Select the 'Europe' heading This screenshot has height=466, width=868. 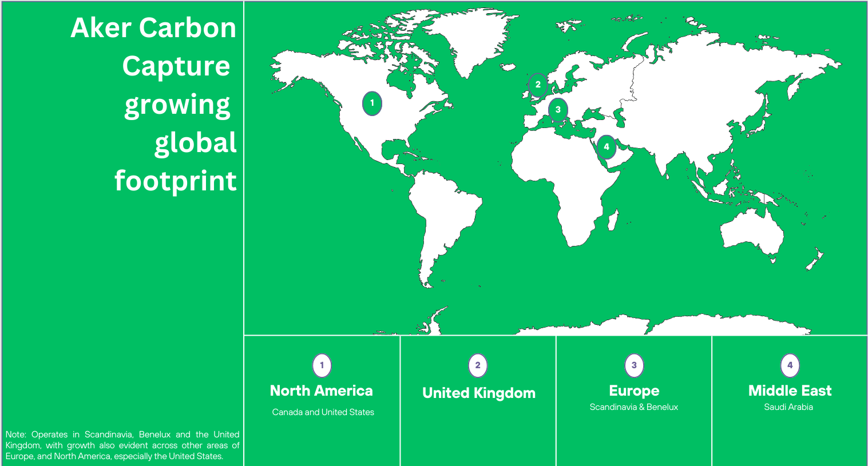pyautogui.click(x=634, y=392)
